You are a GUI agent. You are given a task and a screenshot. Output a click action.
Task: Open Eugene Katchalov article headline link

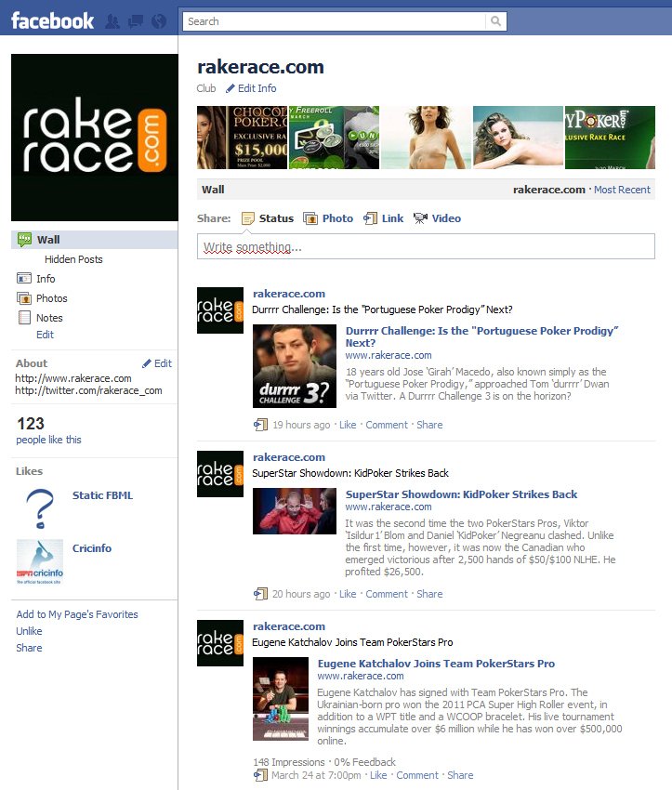point(436,664)
